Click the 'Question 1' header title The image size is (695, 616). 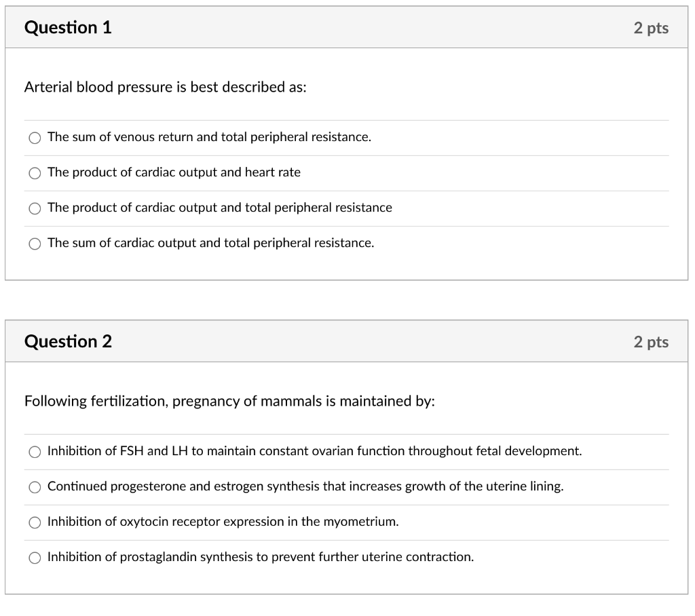(x=68, y=28)
